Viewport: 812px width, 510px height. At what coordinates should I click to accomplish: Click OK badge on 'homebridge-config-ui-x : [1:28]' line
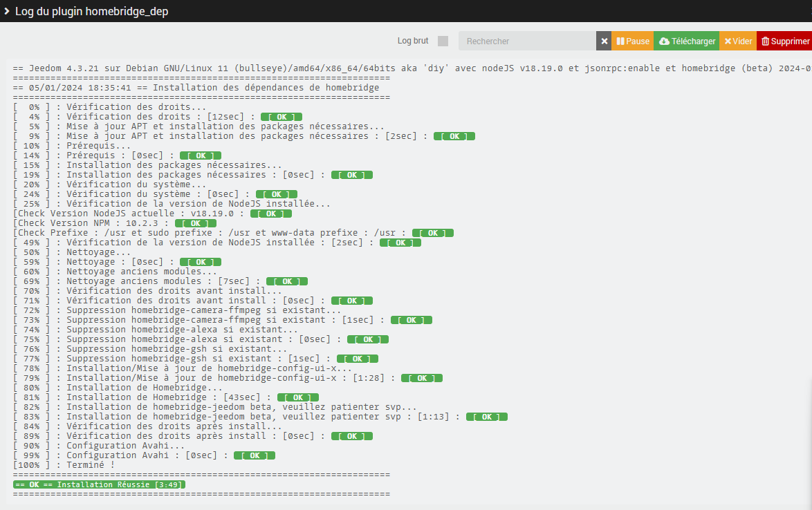[421, 379]
